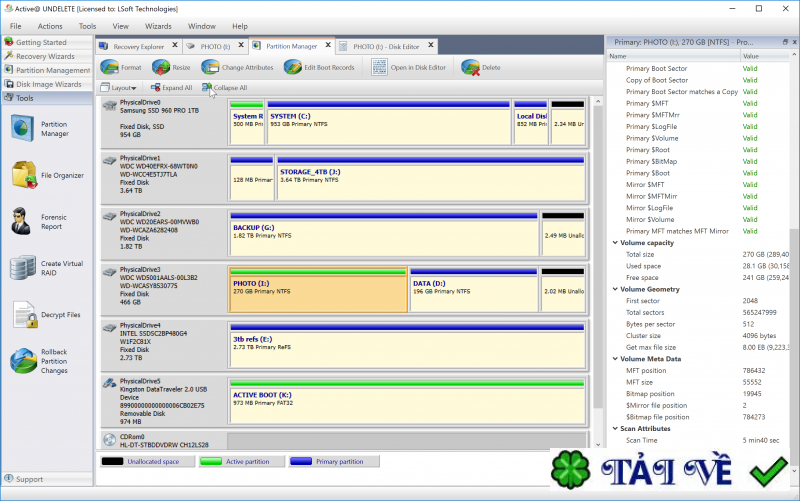Collapse the Volume Meta Data section

(x=613, y=358)
